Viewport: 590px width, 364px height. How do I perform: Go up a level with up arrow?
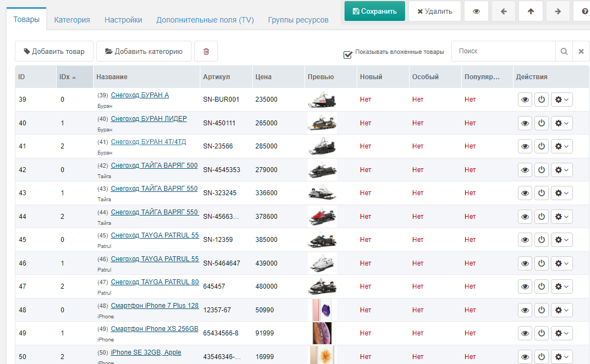[x=531, y=12]
